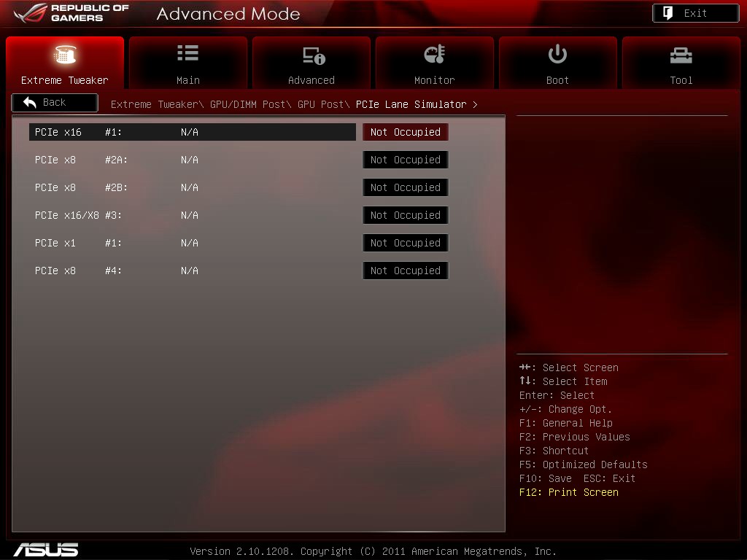Select the PCIe x1 #1 row label
Image resolution: width=747 pixels, height=560 pixels.
coord(78,242)
